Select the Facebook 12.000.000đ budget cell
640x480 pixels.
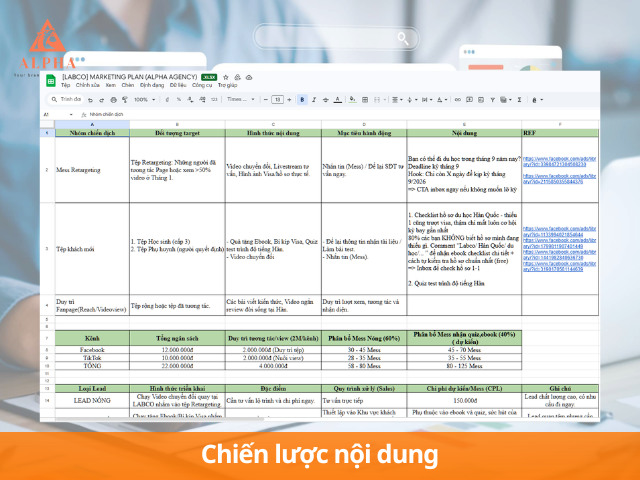coord(177,350)
